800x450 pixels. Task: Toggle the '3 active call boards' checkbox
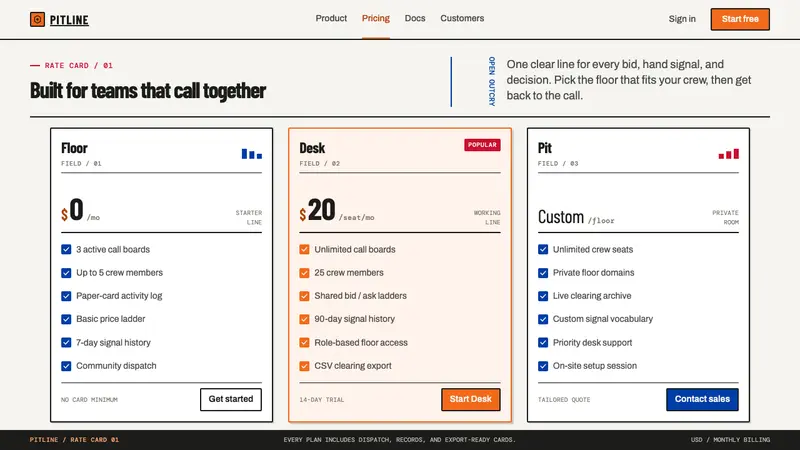point(66,249)
